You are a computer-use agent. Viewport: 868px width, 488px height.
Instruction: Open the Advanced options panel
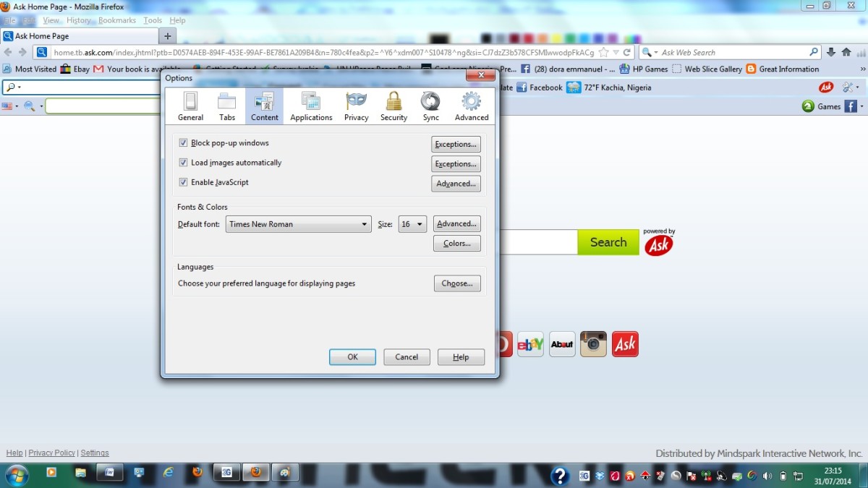[471, 106]
